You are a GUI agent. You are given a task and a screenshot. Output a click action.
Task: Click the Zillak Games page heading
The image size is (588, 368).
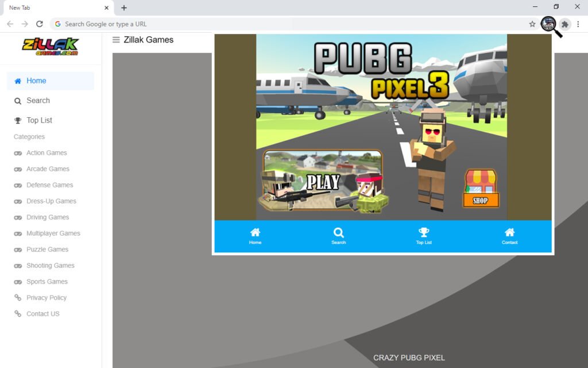tap(149, 40)
